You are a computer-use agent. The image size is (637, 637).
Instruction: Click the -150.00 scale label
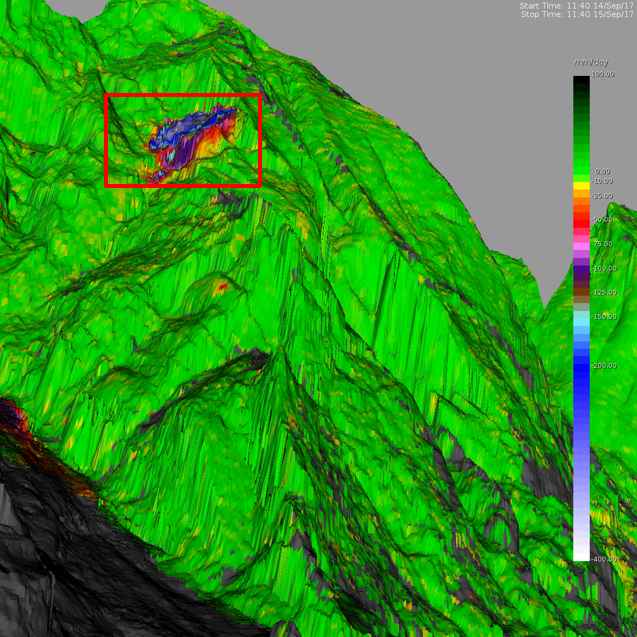[x=604, y=317]
